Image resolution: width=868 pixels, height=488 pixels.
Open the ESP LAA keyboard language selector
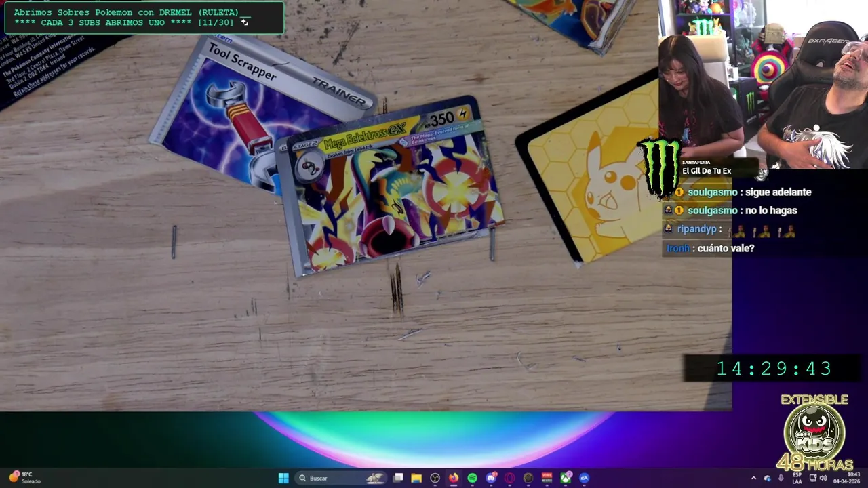tap(797, 478)
